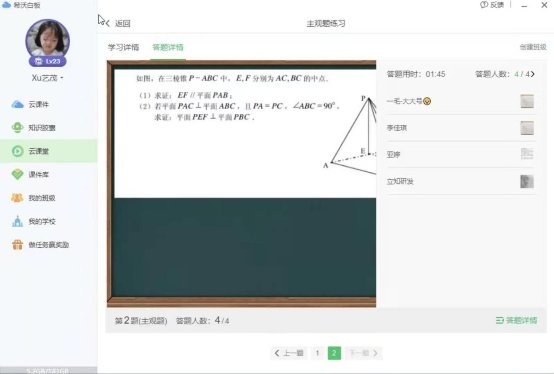
Task: Jump to question page 1
Action: [317, 353]
